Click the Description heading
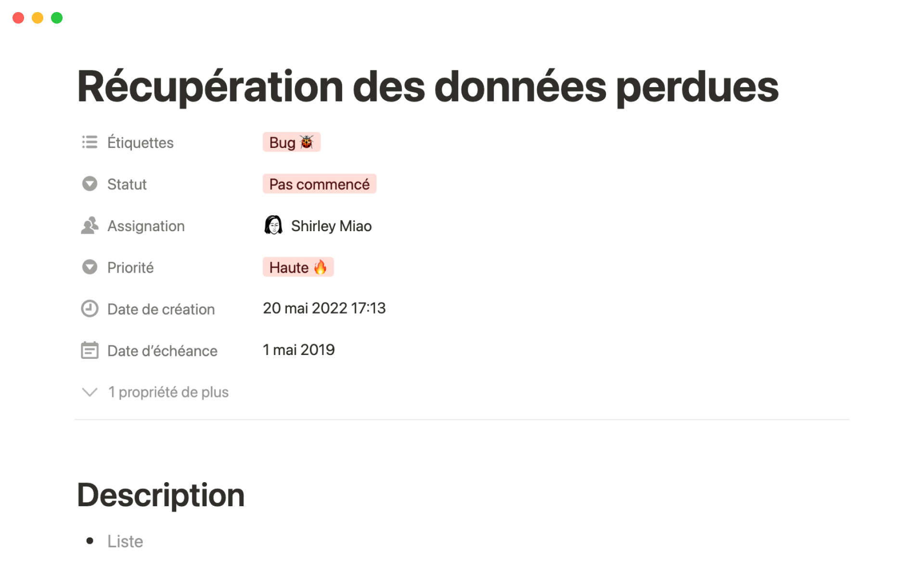Viewport: 924px width, 578px height. (161, 495)
